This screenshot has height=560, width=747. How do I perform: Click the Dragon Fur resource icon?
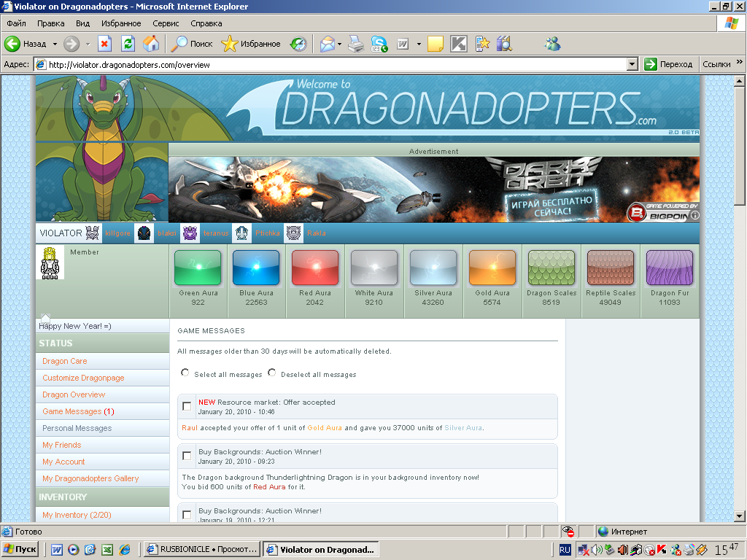tap(670, 268)
